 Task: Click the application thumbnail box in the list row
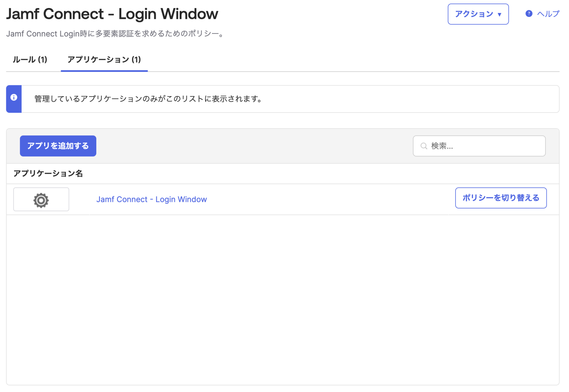(41, 199)
